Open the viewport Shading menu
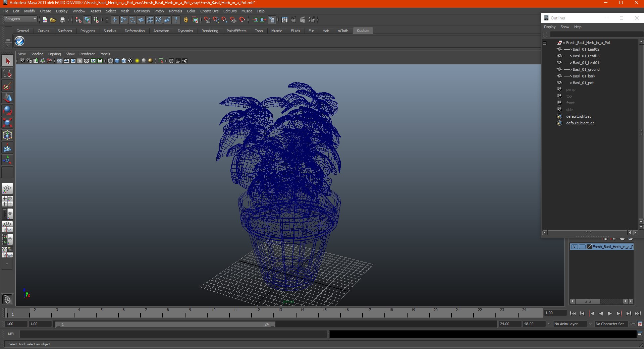This screenshot has height=349, width=644. click(37, 54)
